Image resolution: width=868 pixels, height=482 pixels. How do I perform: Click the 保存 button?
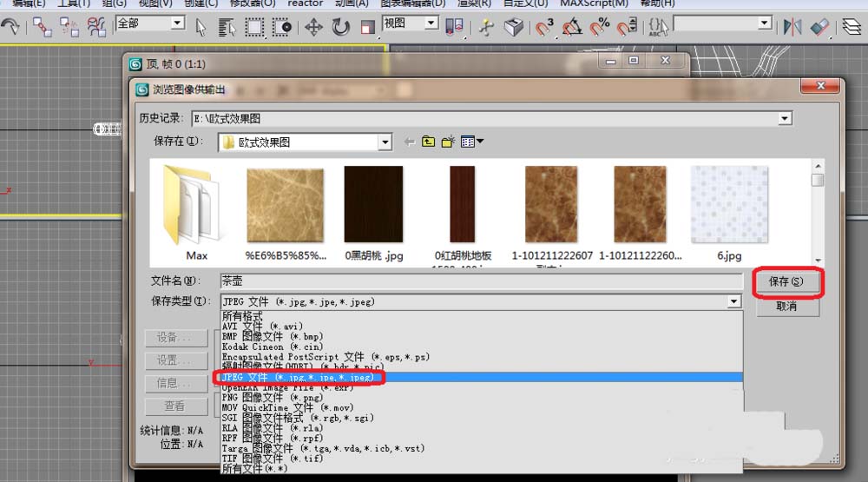point(786,281)
